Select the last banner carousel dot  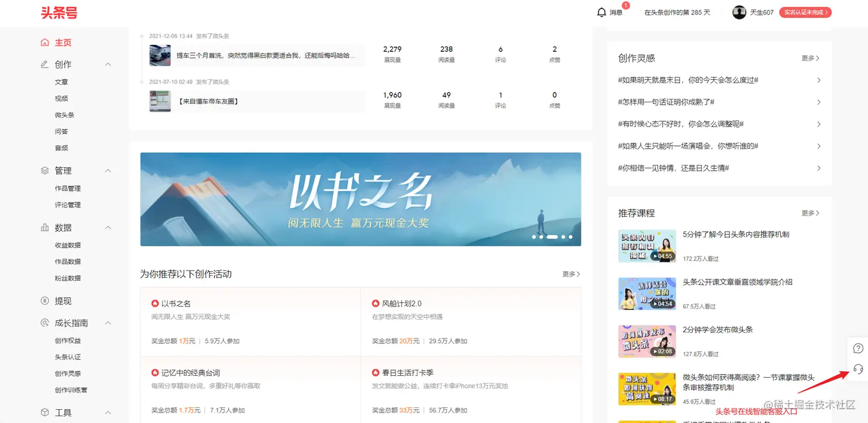coord(570,237)
